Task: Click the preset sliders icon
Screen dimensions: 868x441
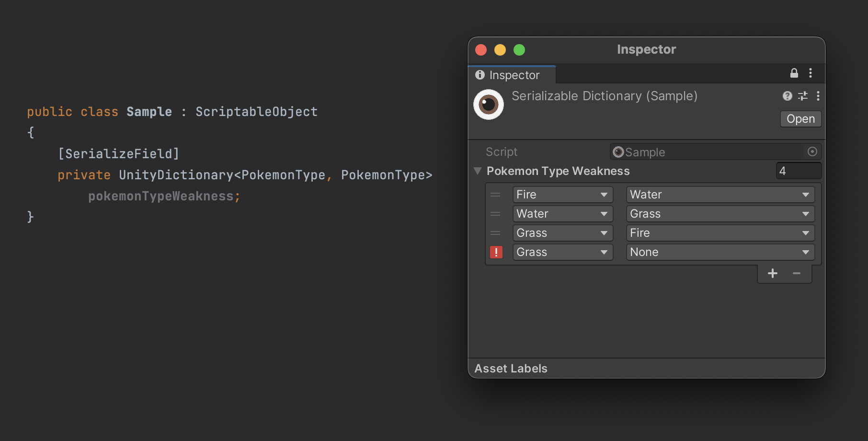Action: 803,96
